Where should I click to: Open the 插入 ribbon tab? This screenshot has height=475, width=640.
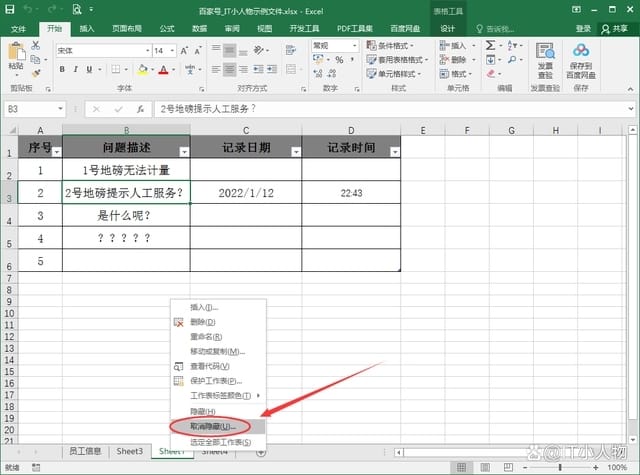click(88, 29)
